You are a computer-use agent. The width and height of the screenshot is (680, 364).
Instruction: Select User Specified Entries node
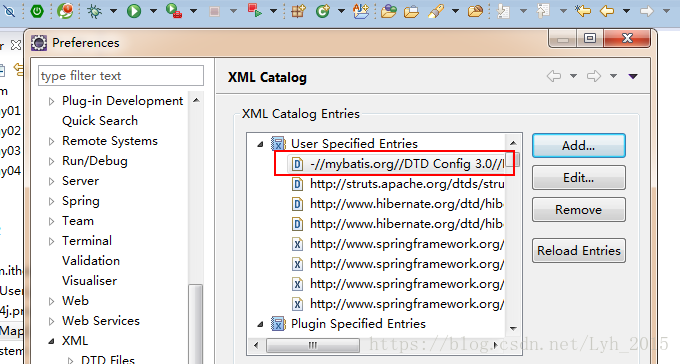click(354, 144)
